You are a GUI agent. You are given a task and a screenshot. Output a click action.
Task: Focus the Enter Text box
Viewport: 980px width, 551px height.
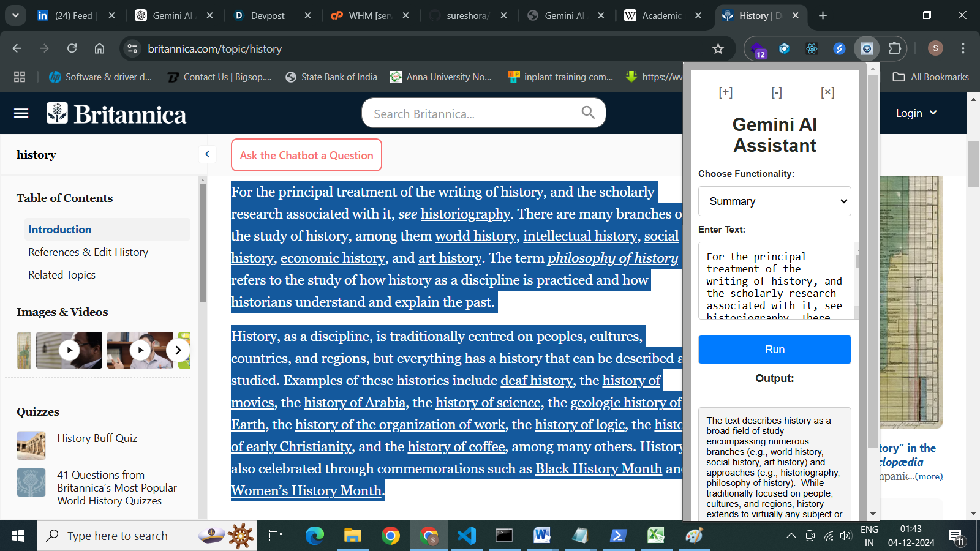tap(777, 280)
